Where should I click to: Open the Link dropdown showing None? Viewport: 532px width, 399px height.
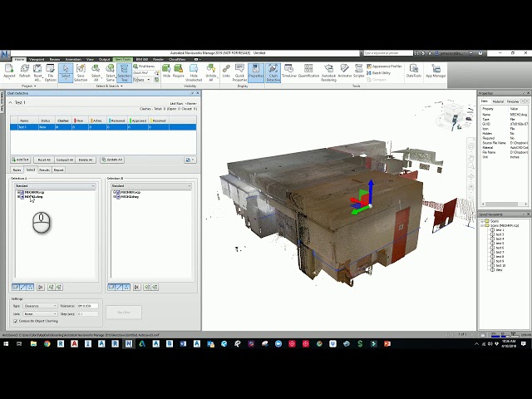point(40,314)
